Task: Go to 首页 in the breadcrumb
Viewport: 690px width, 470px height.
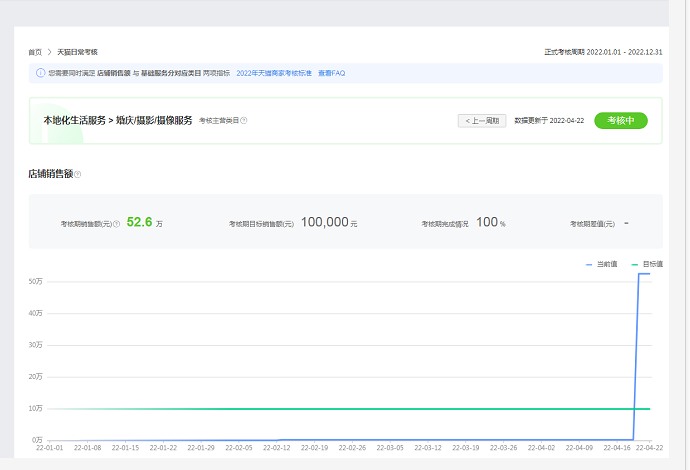Action: [35, 52]
